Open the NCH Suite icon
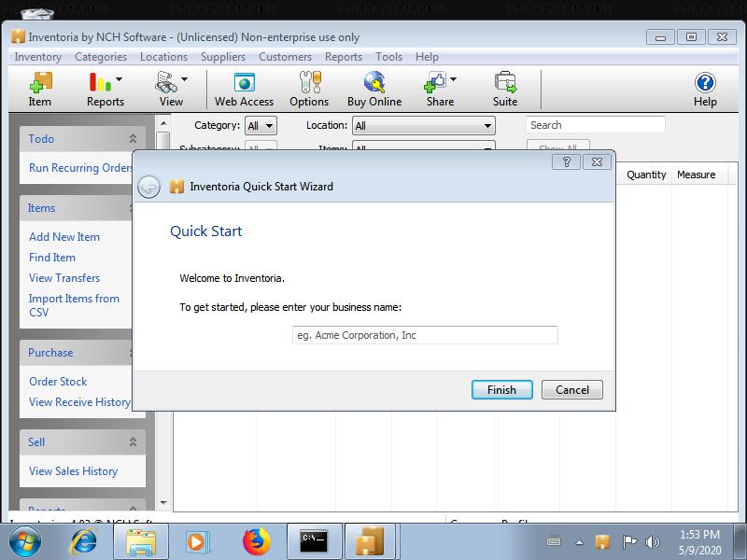 tap(505, 89)
